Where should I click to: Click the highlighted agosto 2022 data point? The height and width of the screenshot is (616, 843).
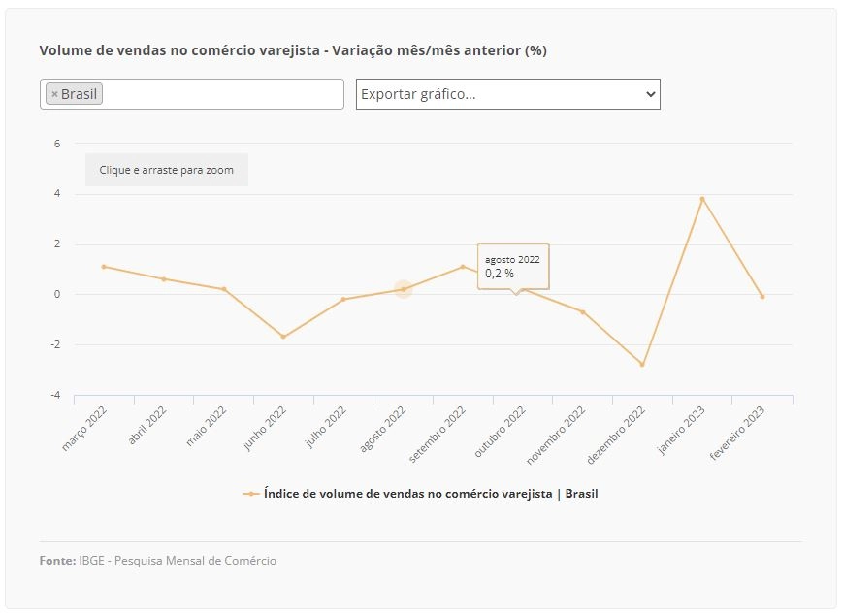pyautogui.click(x=404, y=289)
